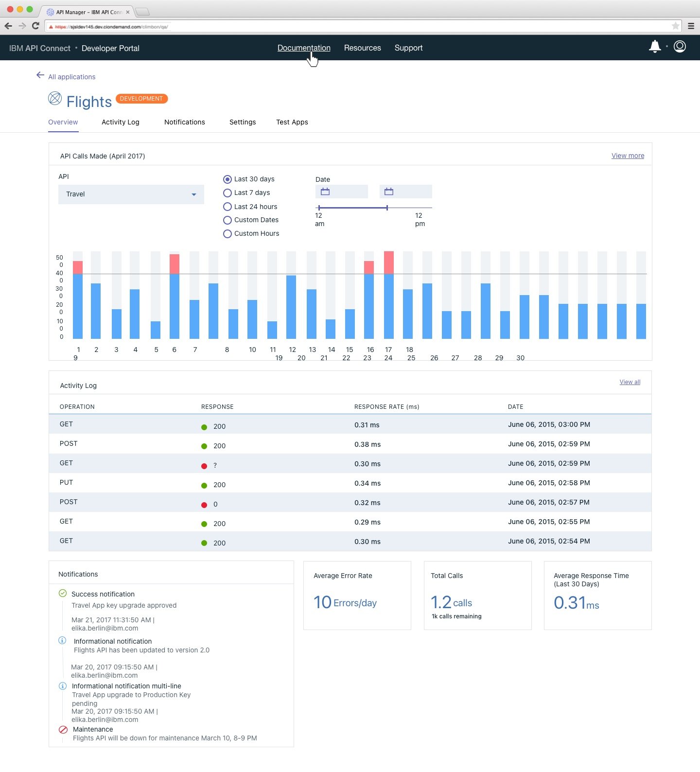Bookmark page with star icon

(675, 26)
